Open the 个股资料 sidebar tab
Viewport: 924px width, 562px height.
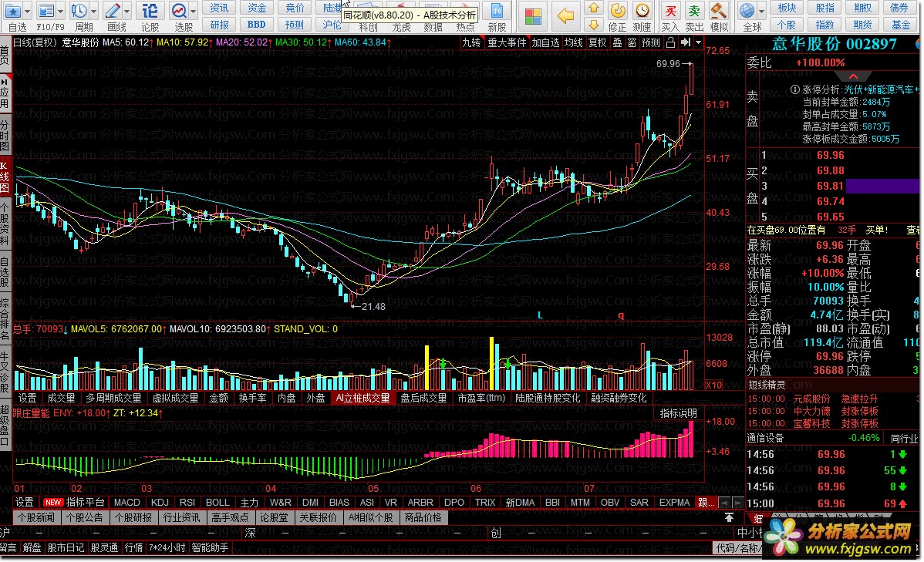(x=5, y=224)
